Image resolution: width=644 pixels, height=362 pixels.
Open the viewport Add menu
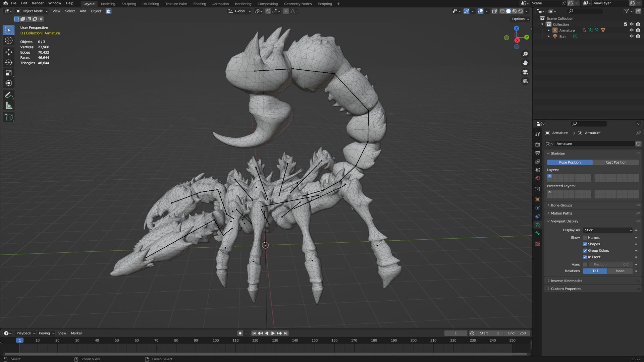[83, 11]
